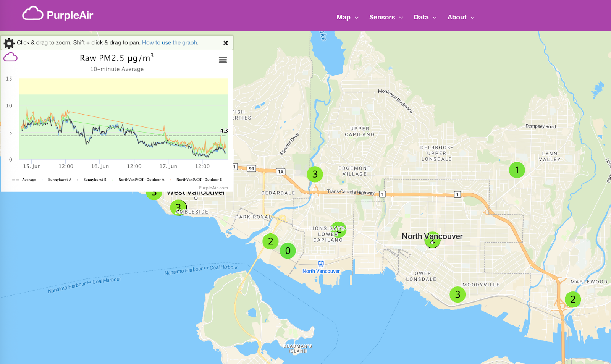
Task: Open the 'How to use the graph' link
Action: coord(170,42)
